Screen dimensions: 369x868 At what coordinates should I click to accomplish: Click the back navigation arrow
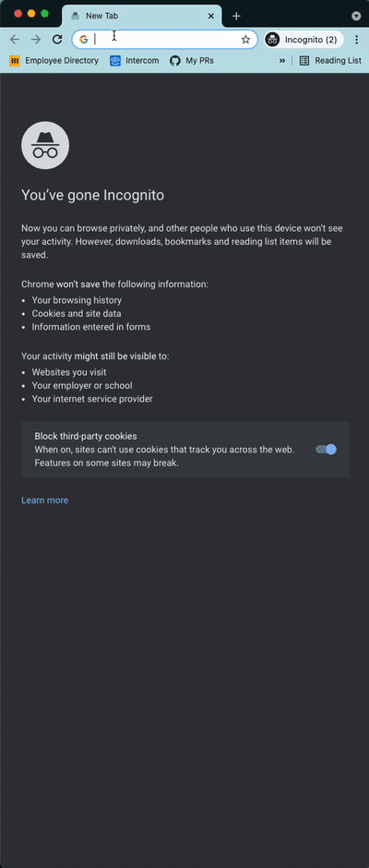pos(15,40)
